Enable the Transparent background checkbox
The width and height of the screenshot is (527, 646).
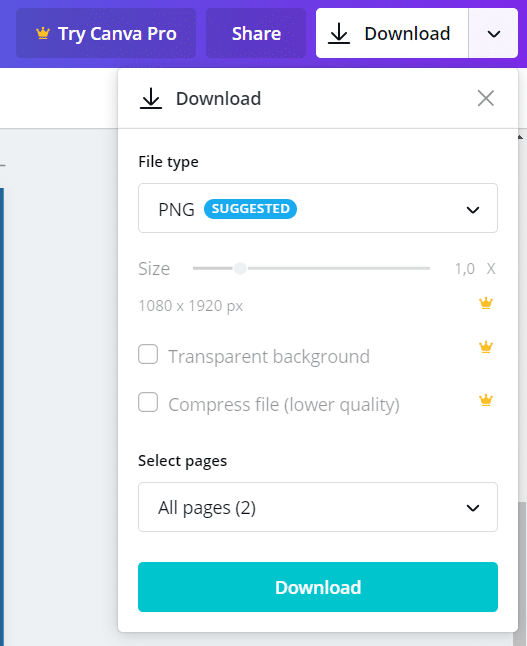[x=148, y=354]
